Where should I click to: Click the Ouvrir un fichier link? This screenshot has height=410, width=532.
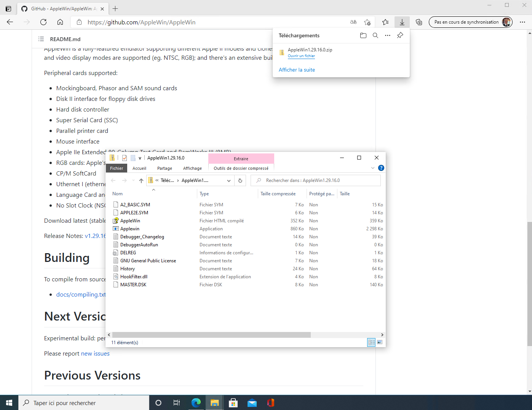pyautogui.click(x=301, y=56)
